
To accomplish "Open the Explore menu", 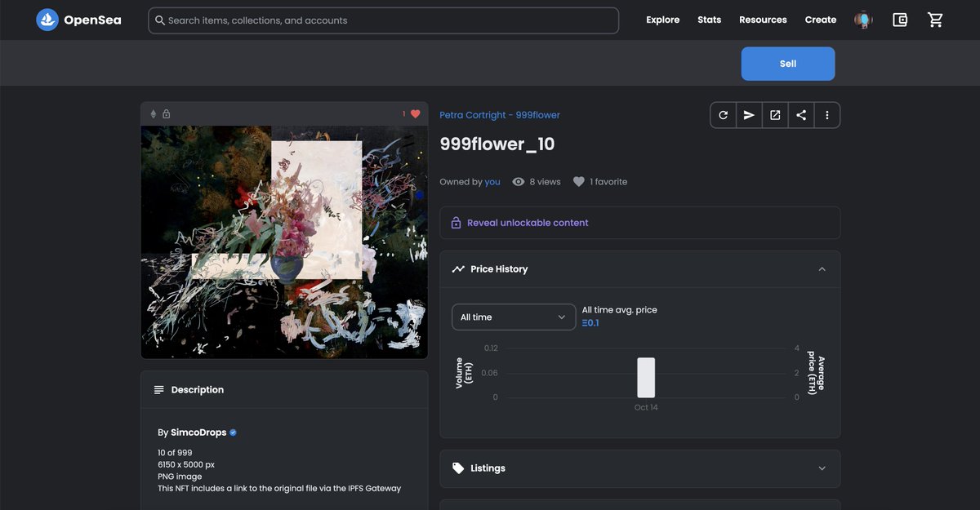I will pyautogui.click(x=663, y=20).
